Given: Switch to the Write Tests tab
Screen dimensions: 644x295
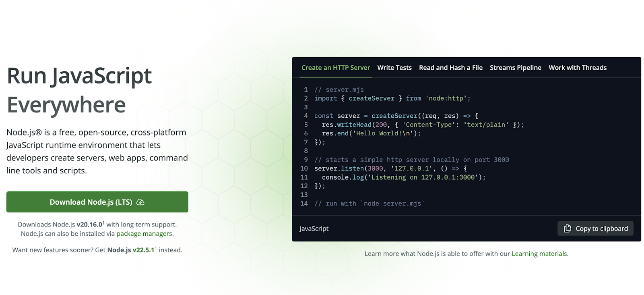Looking at the screenshot, I should pos(394,68).
